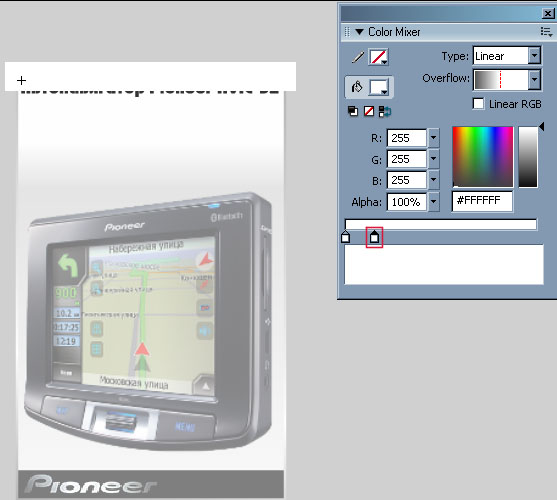Select the second gradient color stop
557x500 pixels.
374,237
